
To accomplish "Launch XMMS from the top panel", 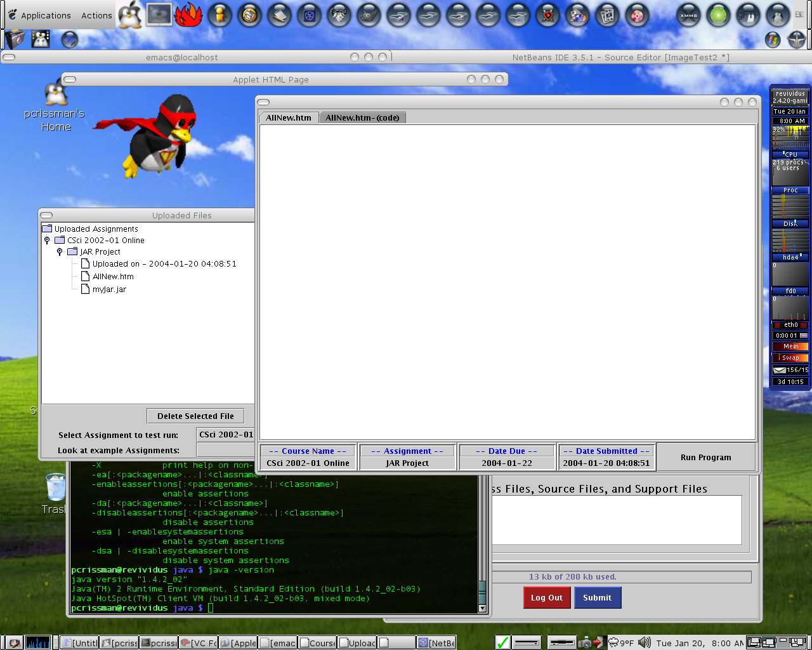I will click(x=688, y=15).
